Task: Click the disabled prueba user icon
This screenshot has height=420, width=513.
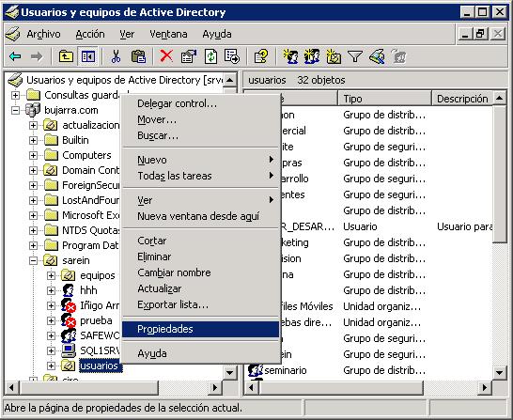Action: pyautogui.click(x=69, y=320)
